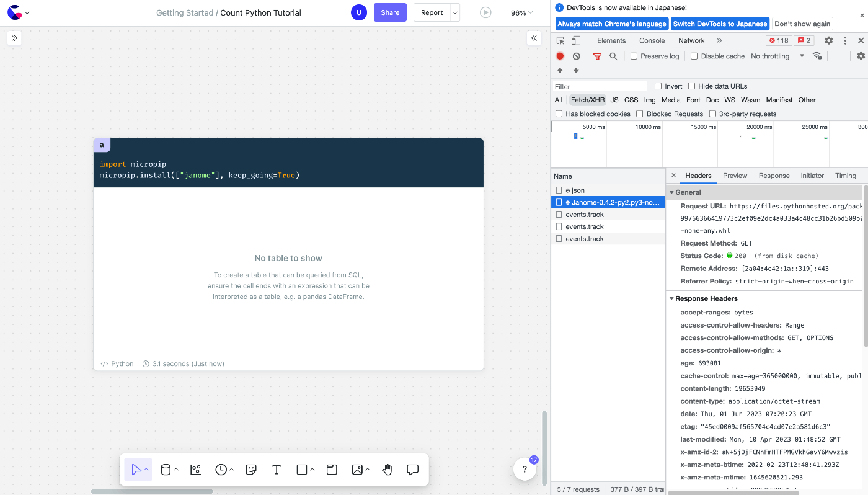Clear the network log

pos(576,56)
